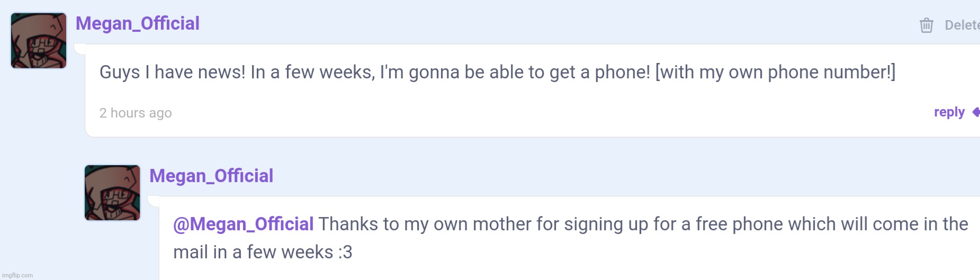Click the '2 hours ago' timestamp

[136, 113]
